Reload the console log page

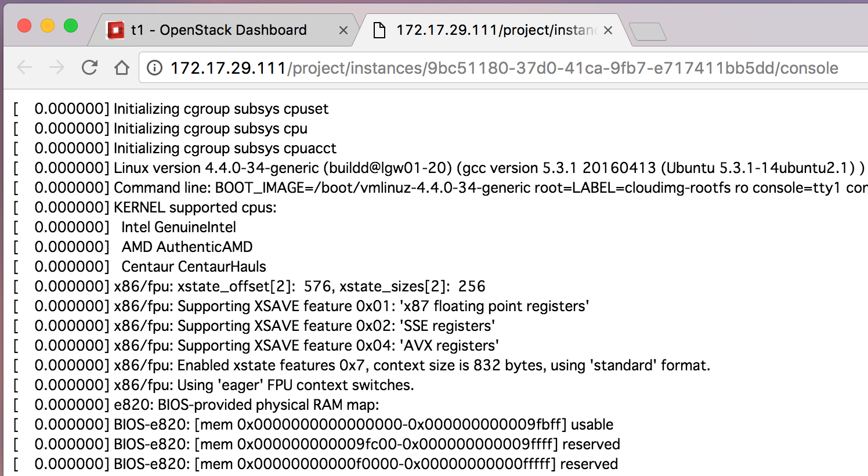tap(89, 68)
